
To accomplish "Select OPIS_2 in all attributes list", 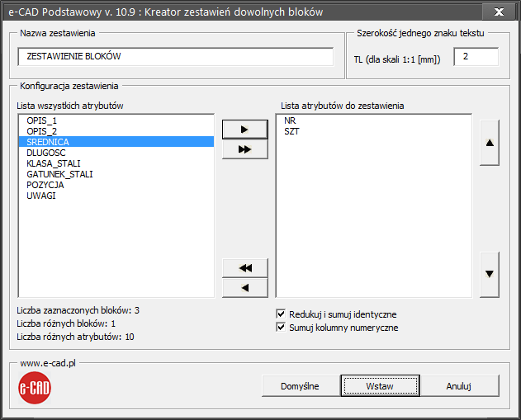I will tap(116, 131).
